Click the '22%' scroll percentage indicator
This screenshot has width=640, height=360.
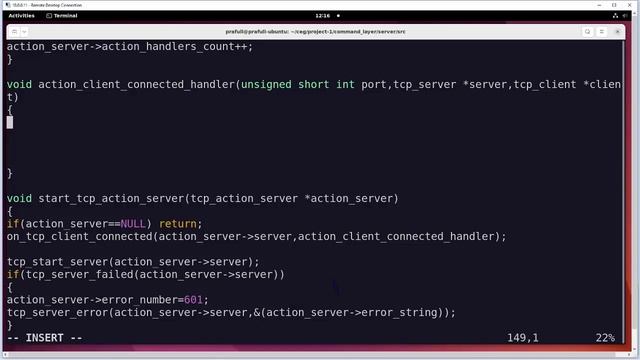pos(605,338)
